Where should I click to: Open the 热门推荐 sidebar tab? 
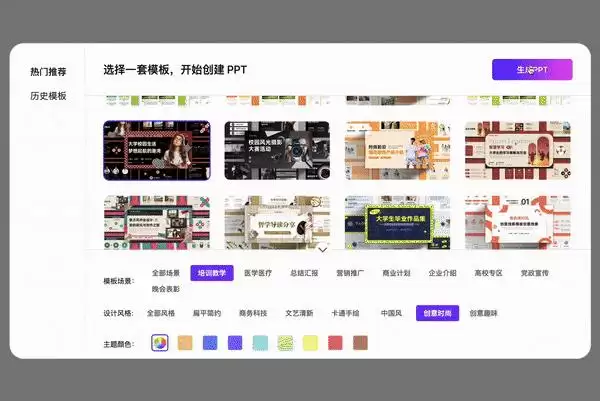coord(48,72)
